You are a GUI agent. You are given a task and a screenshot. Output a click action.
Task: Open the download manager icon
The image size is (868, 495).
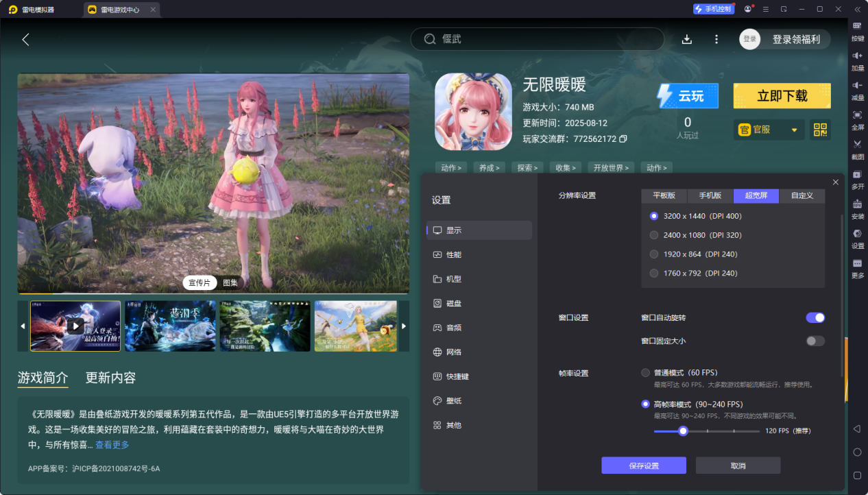click(687, 39)
